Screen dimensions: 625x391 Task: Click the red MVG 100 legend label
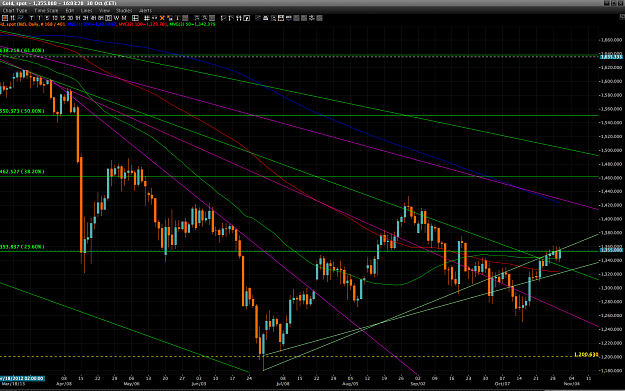143,24
